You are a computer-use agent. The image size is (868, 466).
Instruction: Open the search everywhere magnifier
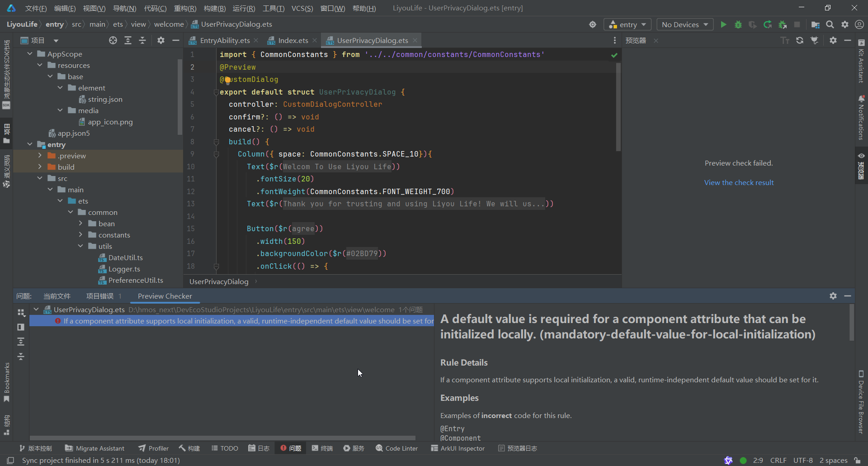(x=830, y=24)
